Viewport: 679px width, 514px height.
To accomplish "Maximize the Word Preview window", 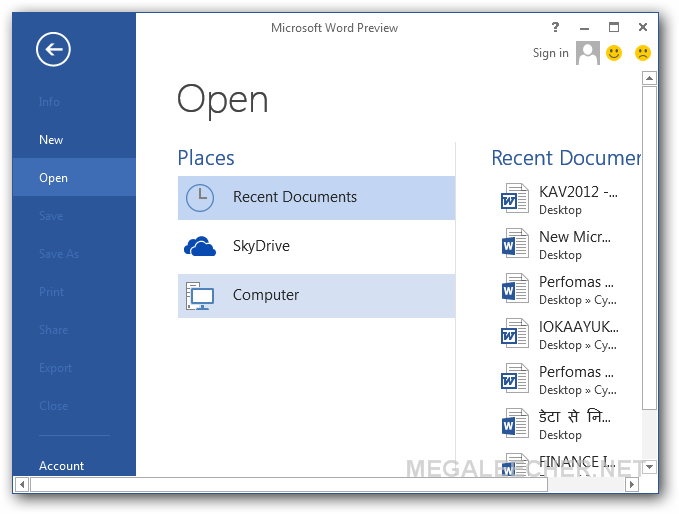I will click(x=614, y=27).
